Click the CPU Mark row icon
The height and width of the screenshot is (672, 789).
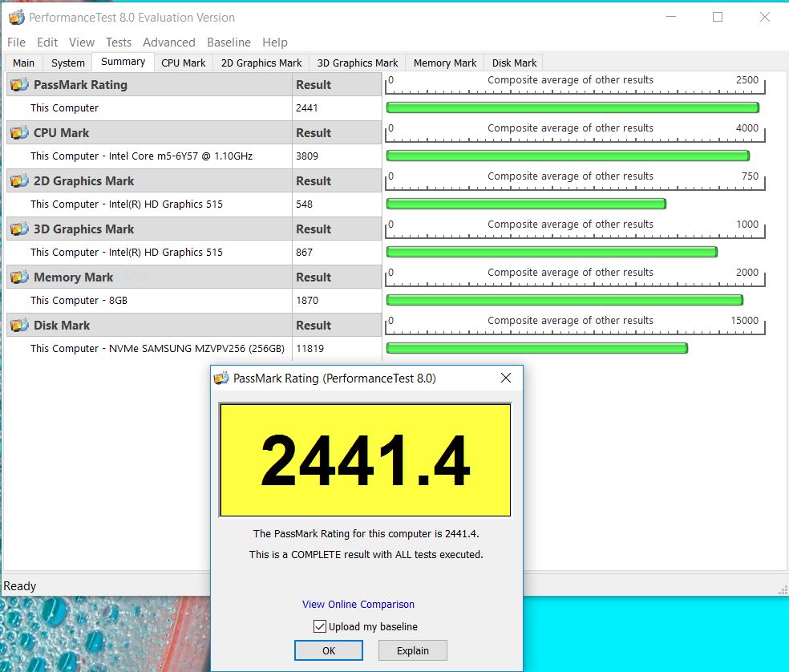[19, 133]
